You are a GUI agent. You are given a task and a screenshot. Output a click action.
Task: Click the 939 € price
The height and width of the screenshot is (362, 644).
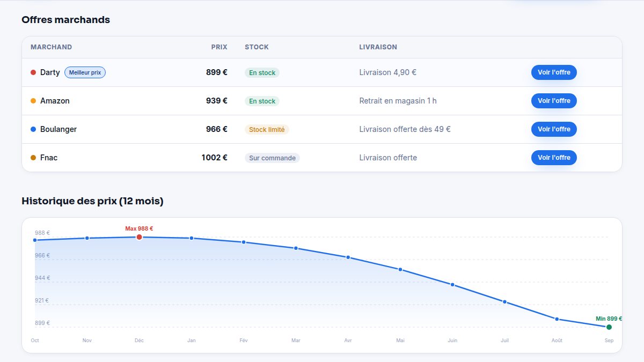(x=217, y=101)
